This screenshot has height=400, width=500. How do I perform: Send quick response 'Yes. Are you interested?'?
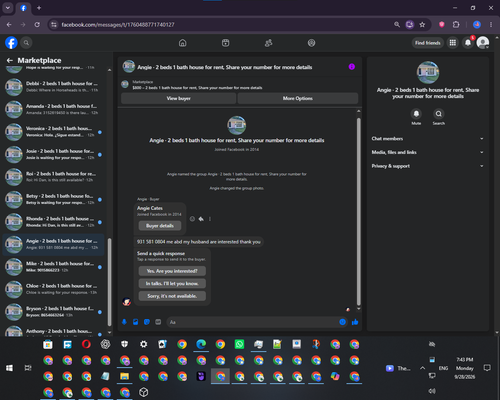[x=172, y=271]
